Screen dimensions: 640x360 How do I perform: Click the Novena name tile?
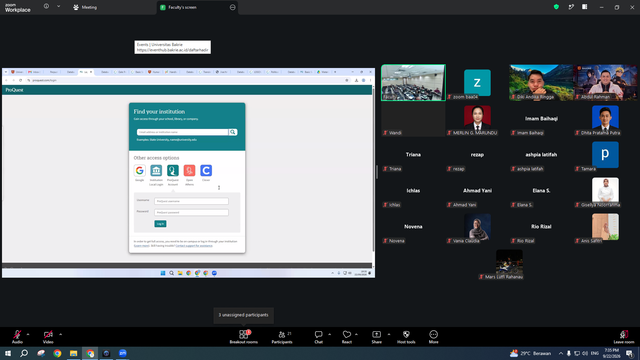click(x=413, y=227)
